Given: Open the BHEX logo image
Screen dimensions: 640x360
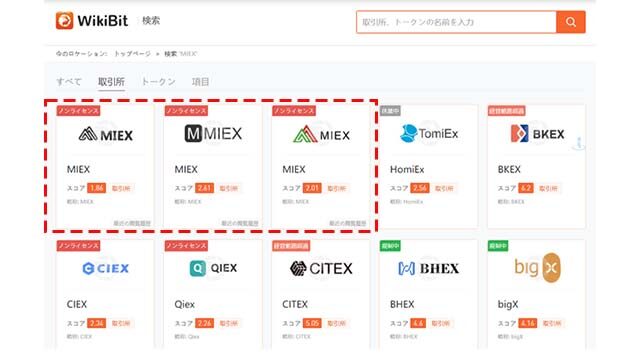Looking at the screenshot, I should coord(429,268).
